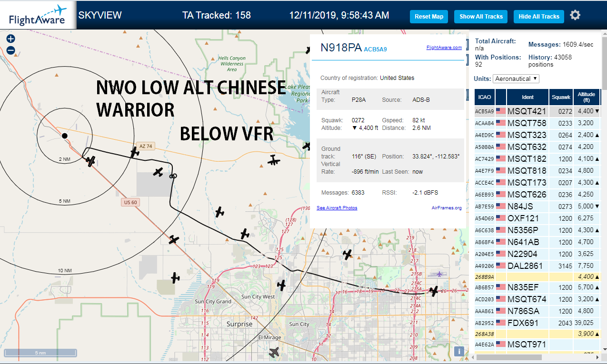Zoom in the map with plus icon
The image size is (607, 364).
click(x=11, y=39)
